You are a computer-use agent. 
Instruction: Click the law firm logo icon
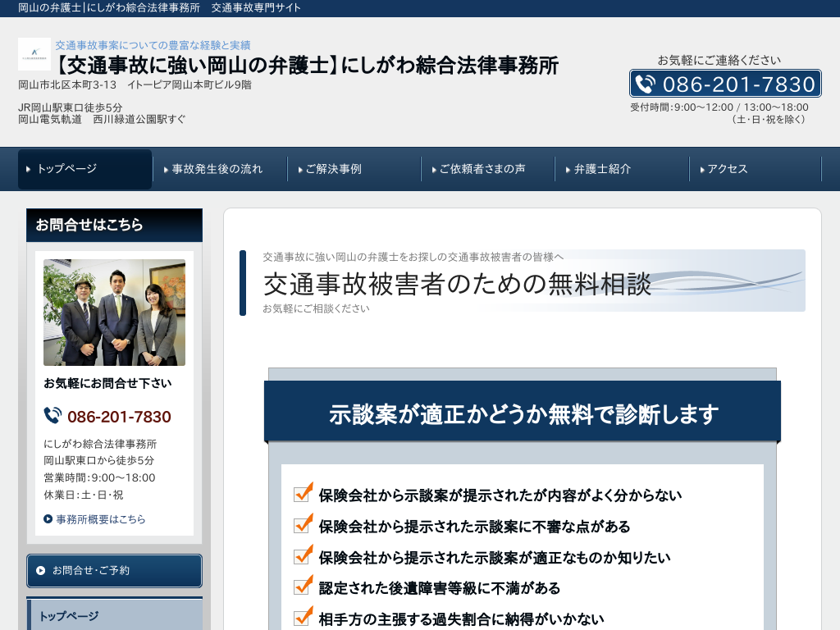point(34,54)
